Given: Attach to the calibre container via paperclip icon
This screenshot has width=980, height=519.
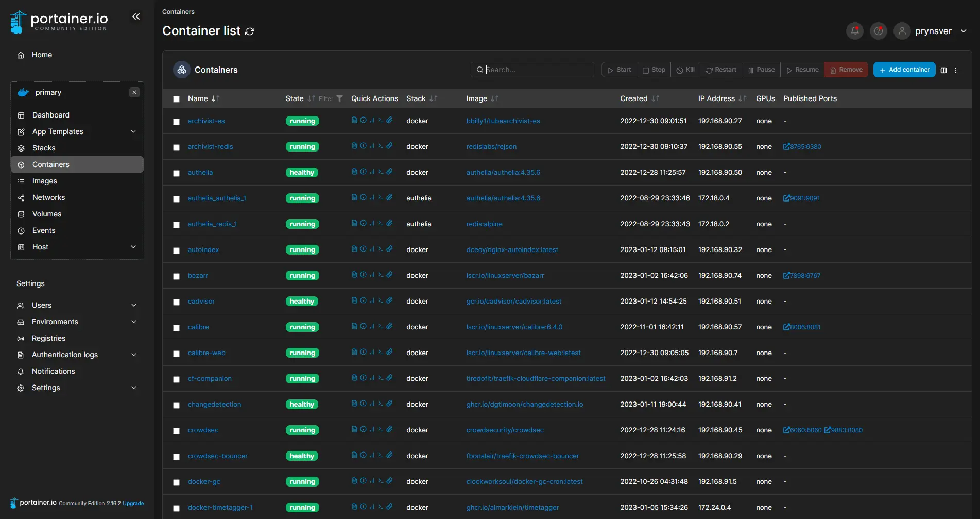Looking at the screenshot, I should coord(389,326).
